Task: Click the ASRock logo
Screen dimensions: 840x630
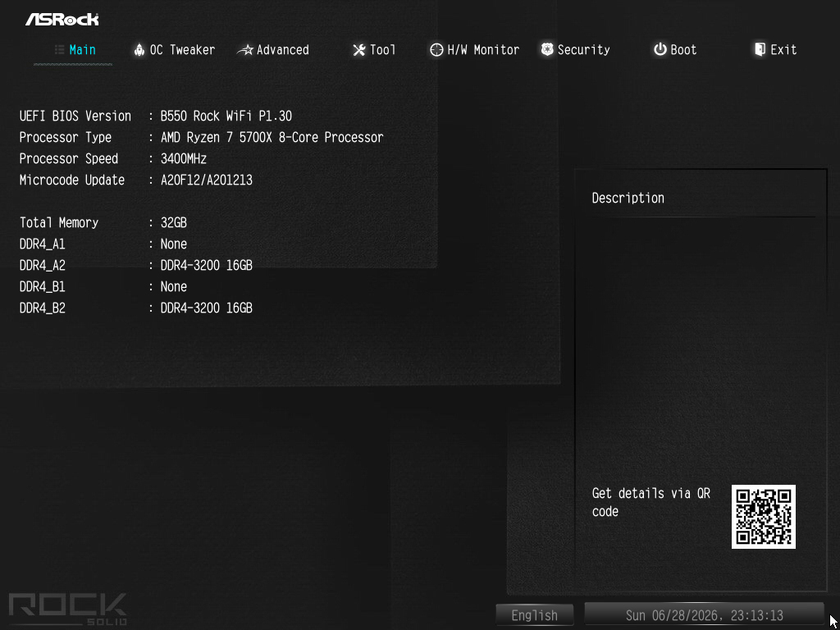Action: click(62, 20)
